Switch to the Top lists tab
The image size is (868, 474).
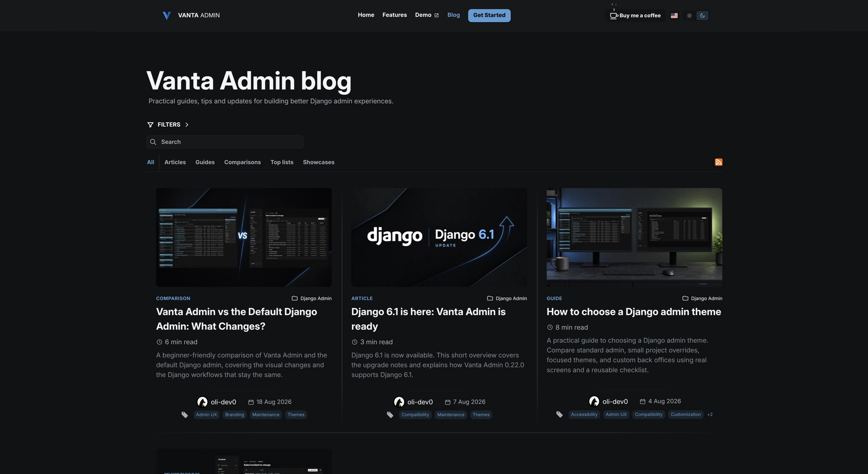pyautogui.click(x=282, y=162)
